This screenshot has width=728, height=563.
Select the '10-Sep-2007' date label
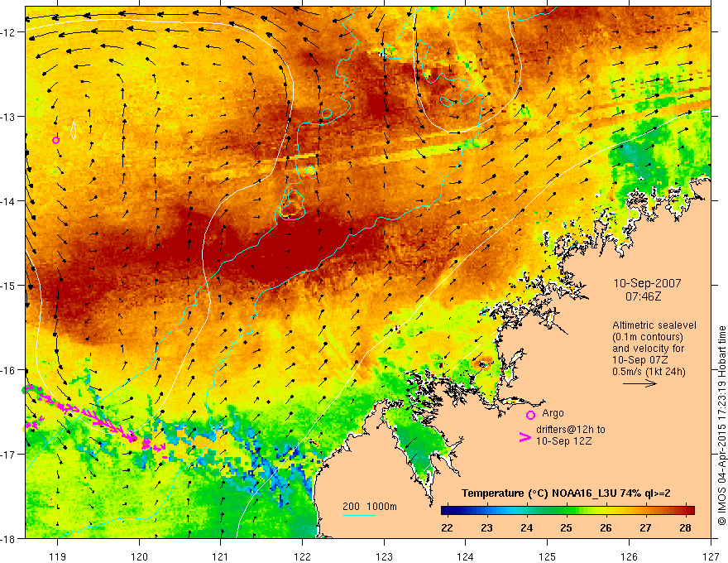pyautogui.click(x=647, y=283)
